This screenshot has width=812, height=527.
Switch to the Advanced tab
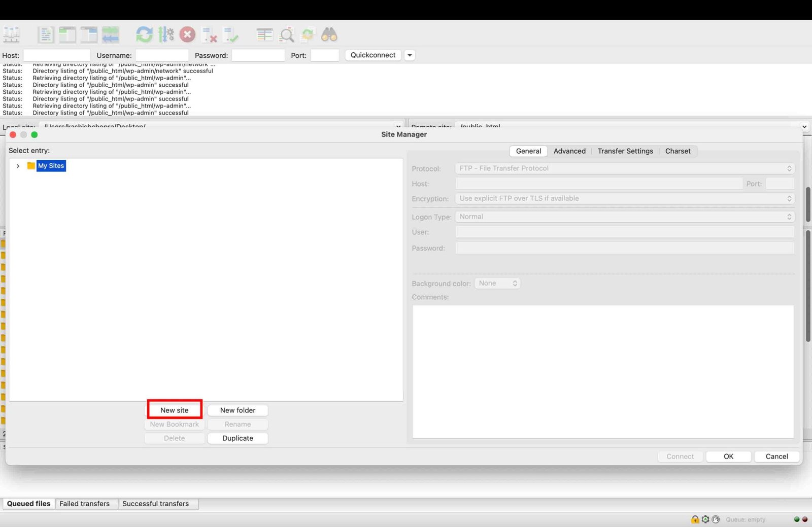[569, 151]
